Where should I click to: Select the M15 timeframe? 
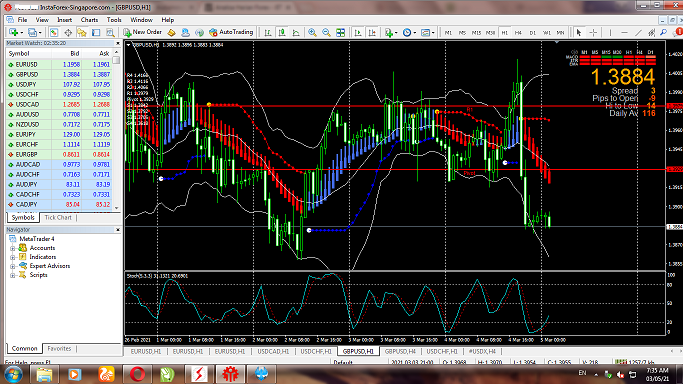(x=477, y=33)
